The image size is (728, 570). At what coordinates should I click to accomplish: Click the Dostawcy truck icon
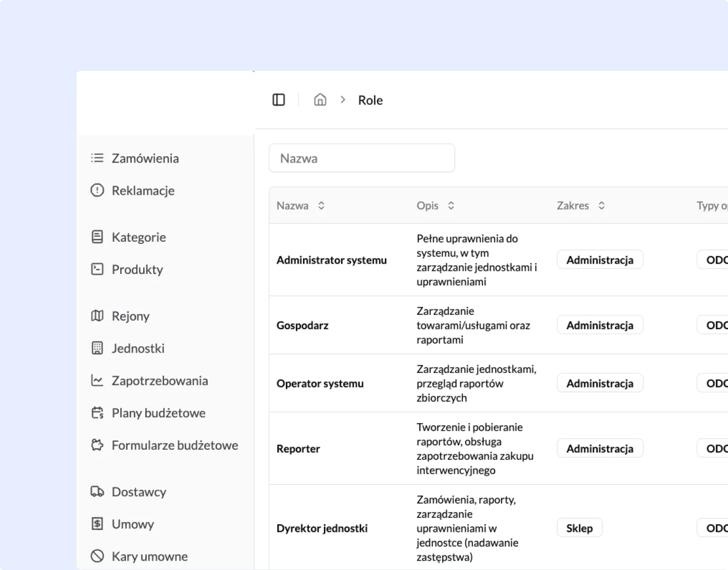pyautogui.click(x=97, y=491)
